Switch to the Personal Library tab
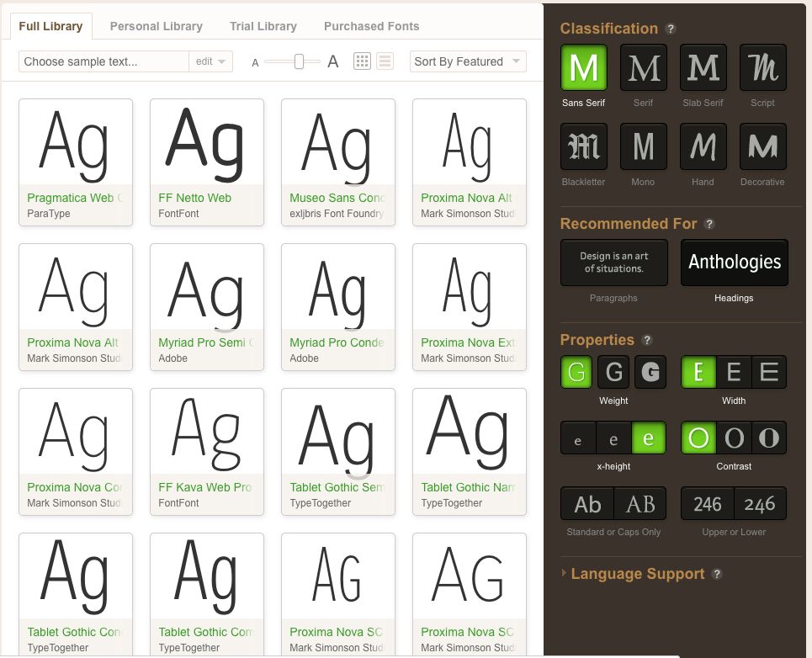The image size is (812, 658). (x=156, y=26)
